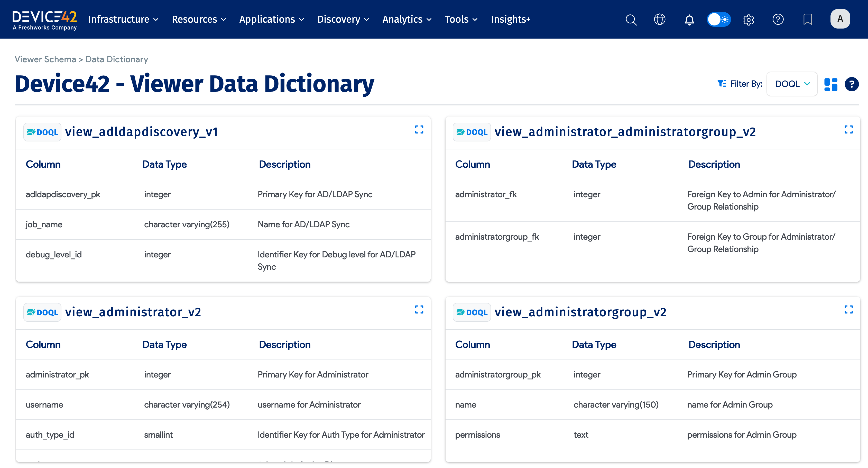Click the view_administrator_administratorgroup_v2 title

tap(625, 132)
